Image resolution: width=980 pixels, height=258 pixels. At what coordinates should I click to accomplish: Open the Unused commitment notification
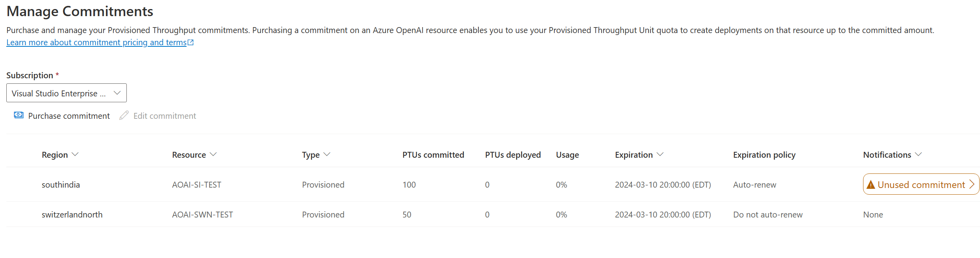pos(921,184)
